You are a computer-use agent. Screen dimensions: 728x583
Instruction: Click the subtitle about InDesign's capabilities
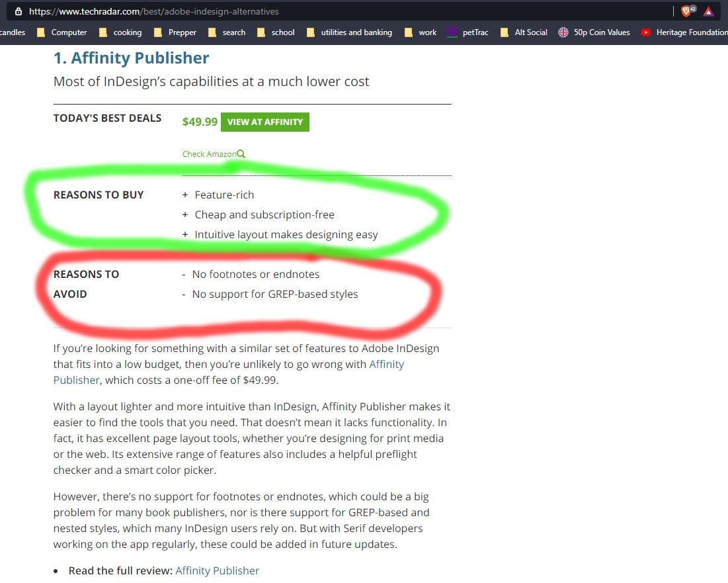coord(211,81)
